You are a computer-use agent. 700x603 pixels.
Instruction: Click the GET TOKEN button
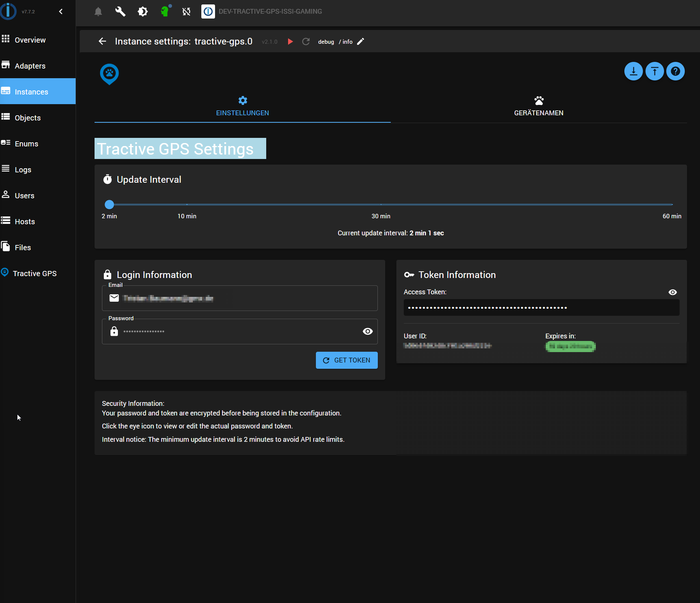coord(347,360)
